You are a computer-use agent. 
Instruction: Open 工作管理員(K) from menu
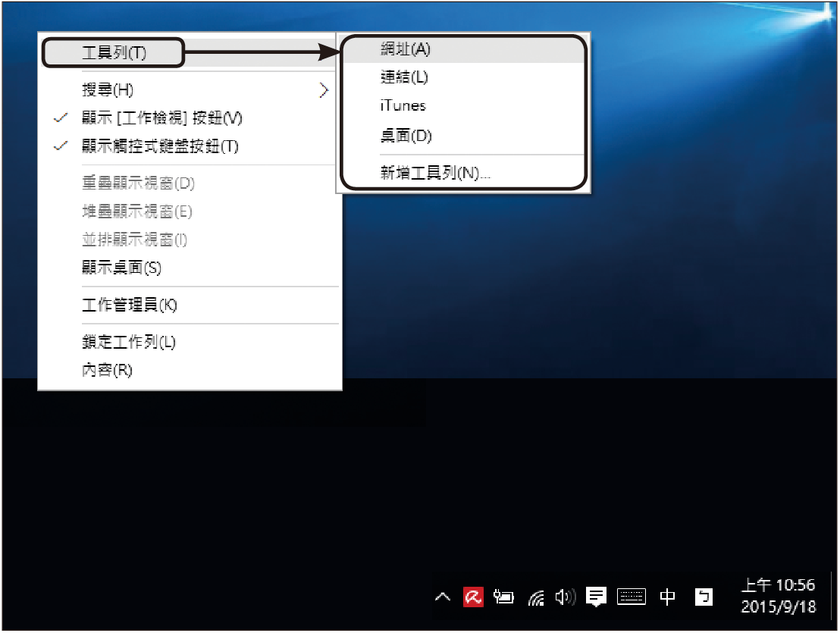click(x=189, y=305)
